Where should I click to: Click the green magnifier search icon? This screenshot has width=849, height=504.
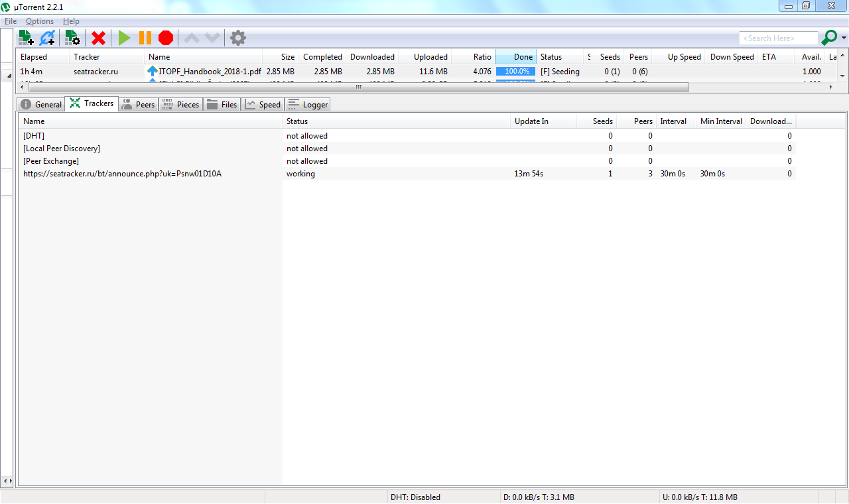pos(829,38)
